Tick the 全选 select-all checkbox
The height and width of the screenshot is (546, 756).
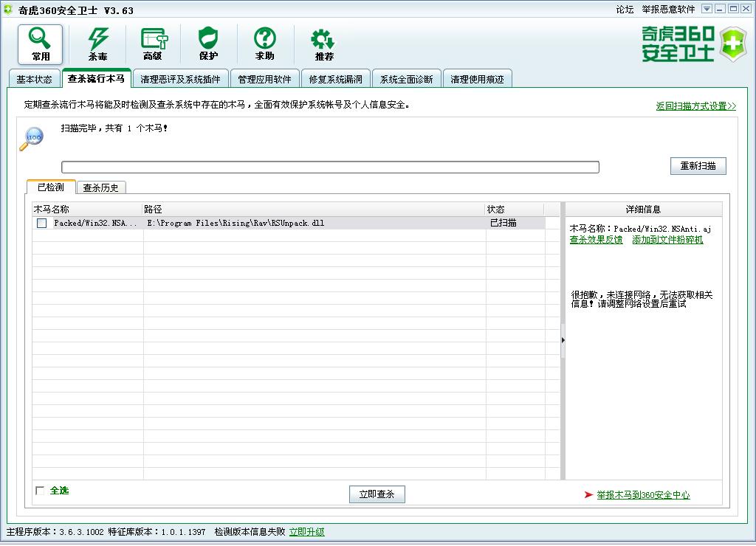40,491
